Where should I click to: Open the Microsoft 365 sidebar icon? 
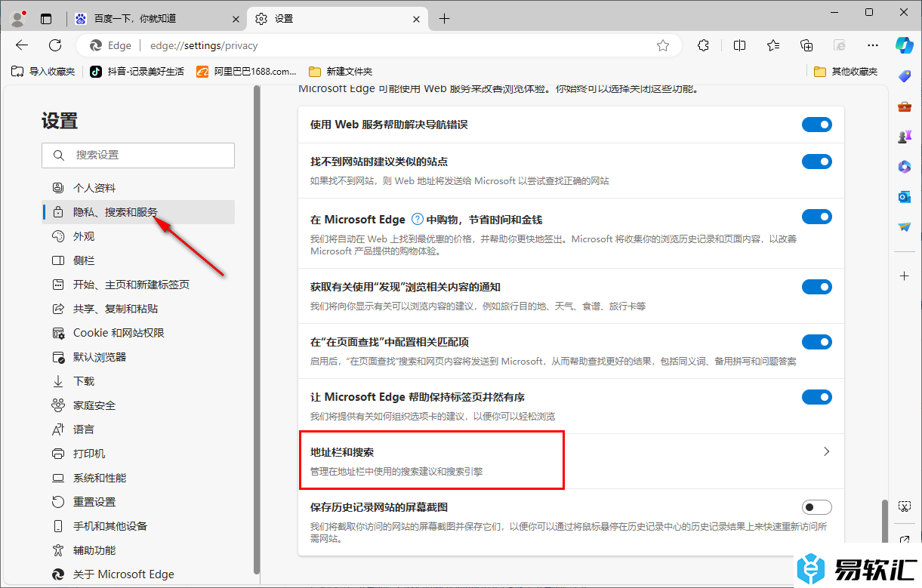click(x=905, y=166)
